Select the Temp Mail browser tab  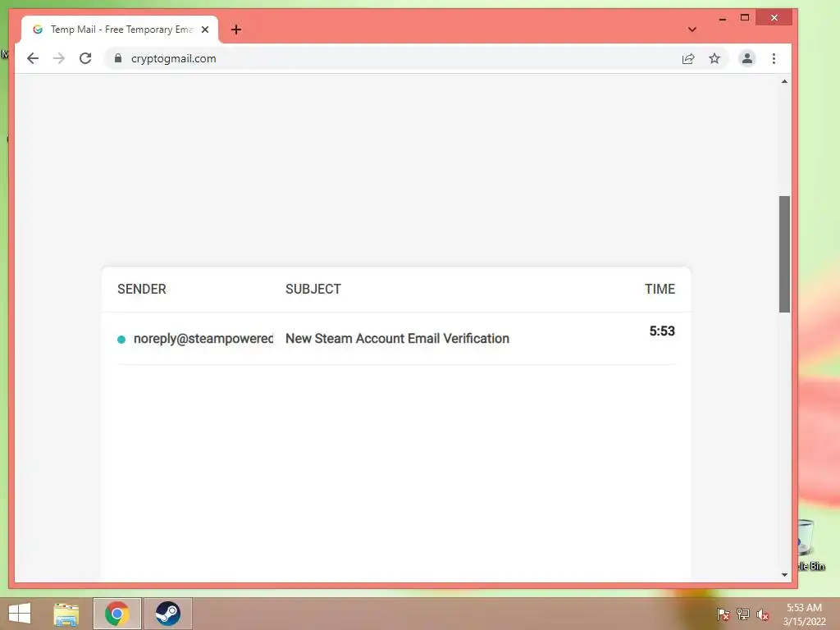click(x=120, y=30)
